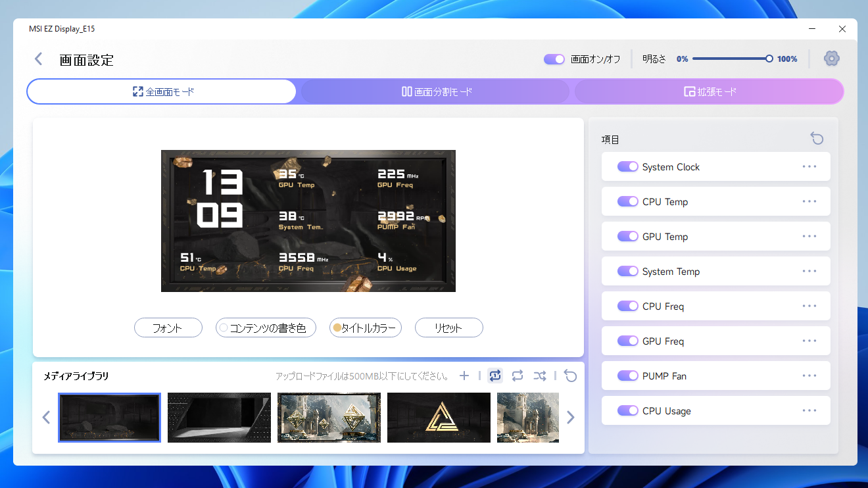Screen dimensions: 868x488
Task: Show next media library thumbnails
Action: (x=570, y=418)
